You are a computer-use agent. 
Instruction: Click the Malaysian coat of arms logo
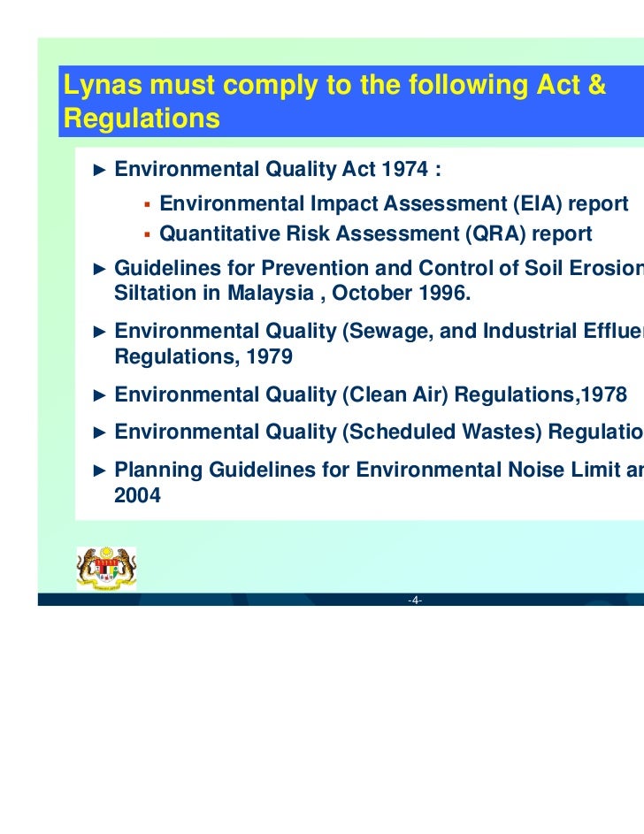coord(106,569)
